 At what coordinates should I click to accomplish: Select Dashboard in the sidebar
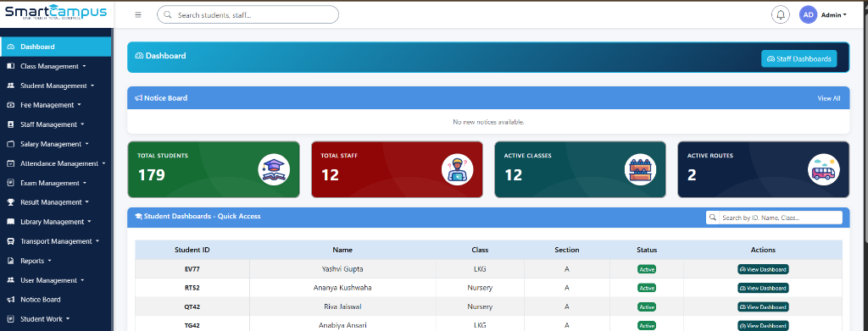56,47
